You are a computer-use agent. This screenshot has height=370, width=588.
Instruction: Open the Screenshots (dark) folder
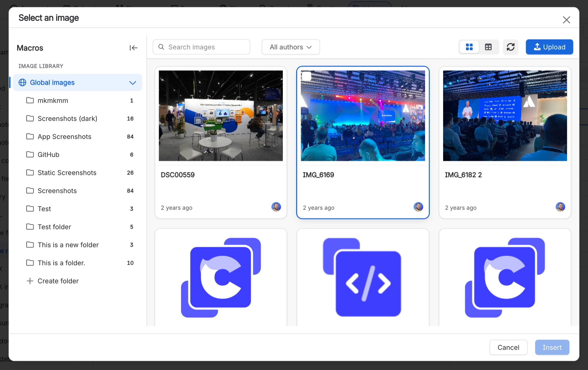pyautogui.click(x=78, y=119)
